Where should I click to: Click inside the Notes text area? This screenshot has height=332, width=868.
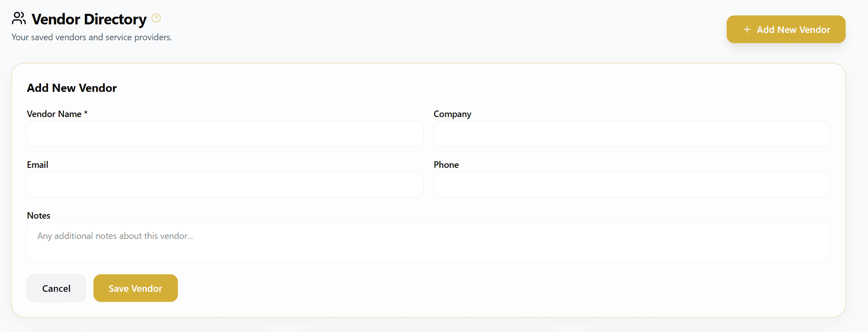428,241
